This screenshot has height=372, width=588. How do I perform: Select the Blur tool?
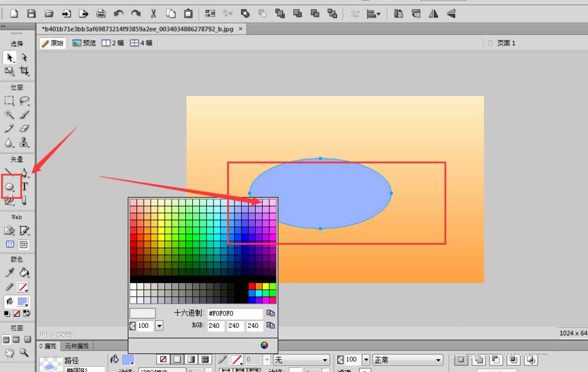click(9, 142)
